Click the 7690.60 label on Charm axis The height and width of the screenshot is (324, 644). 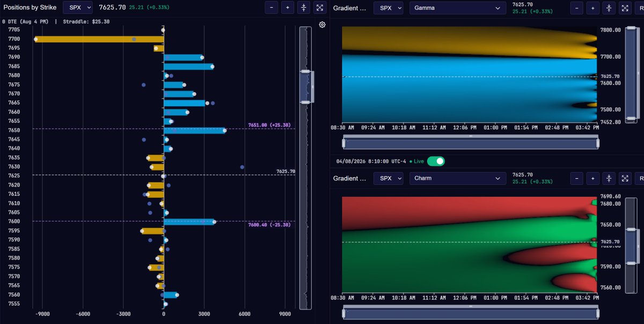(611, 197)
